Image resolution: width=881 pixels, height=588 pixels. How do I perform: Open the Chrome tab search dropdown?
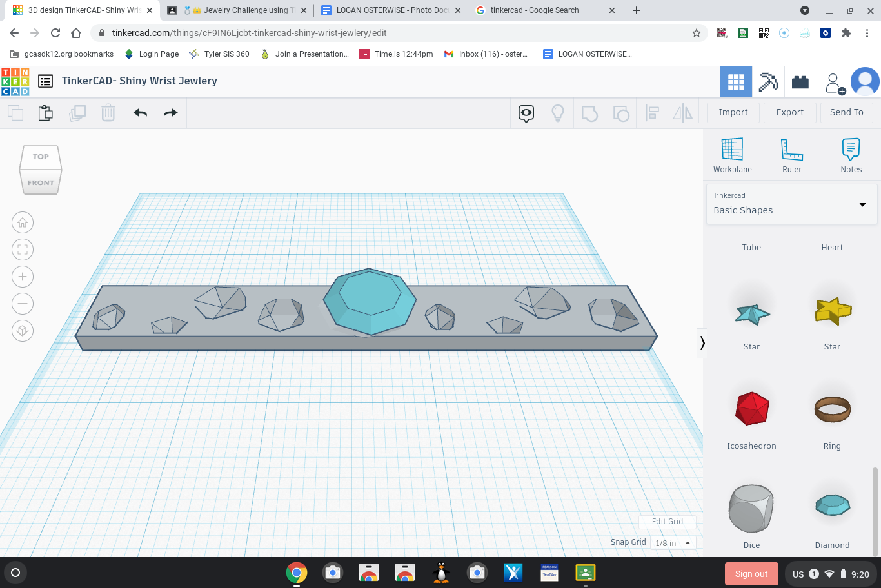(x=805, y=10)
